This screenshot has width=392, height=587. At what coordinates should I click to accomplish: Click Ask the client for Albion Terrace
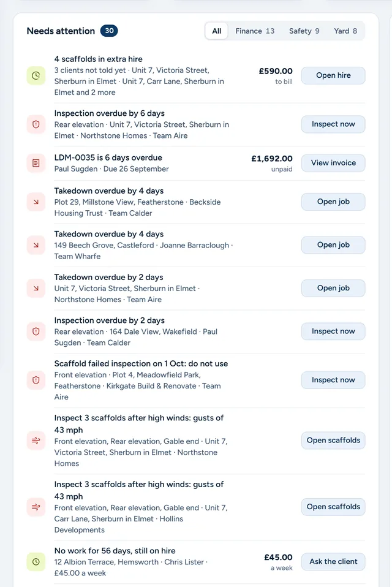tap(333, 561)
